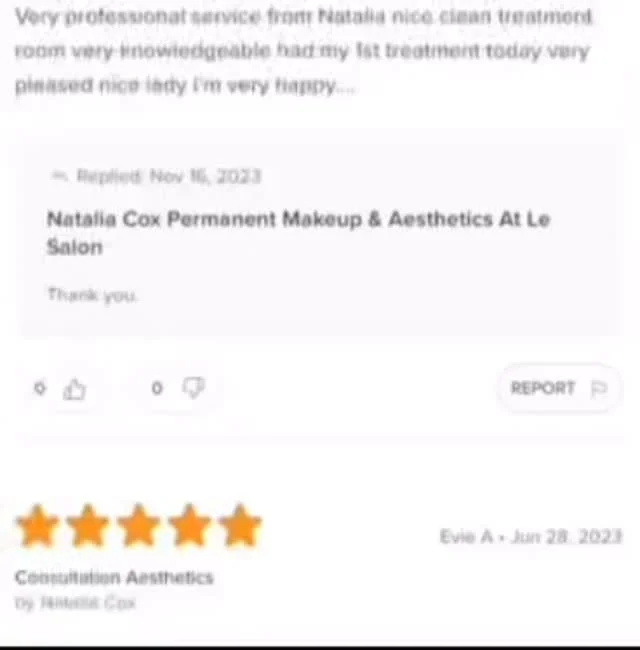Viewport: 640px width, 650px height.
Task: Click the second orange rating star
Action: [87, 526]
